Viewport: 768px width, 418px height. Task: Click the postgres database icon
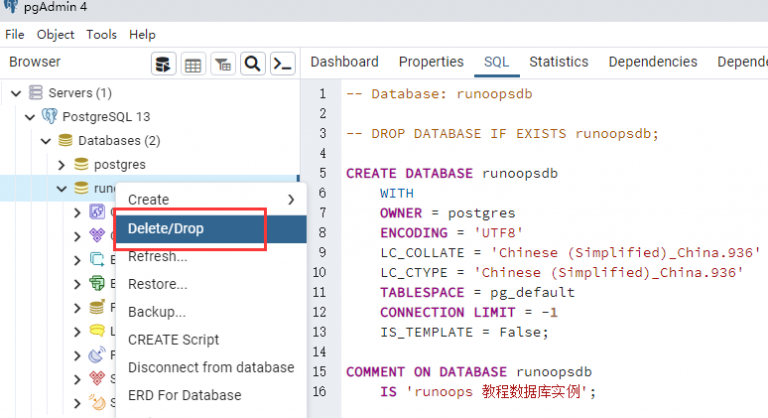coord(82,164)
